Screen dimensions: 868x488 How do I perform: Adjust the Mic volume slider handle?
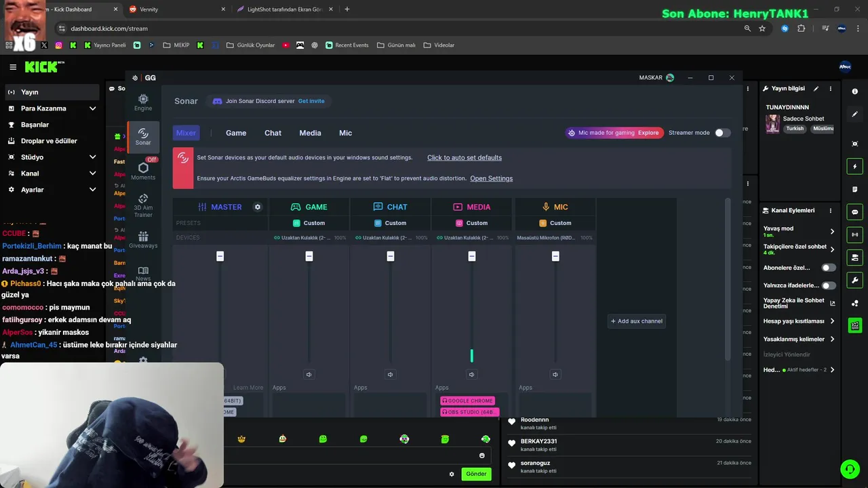click(x=555, y=256)
